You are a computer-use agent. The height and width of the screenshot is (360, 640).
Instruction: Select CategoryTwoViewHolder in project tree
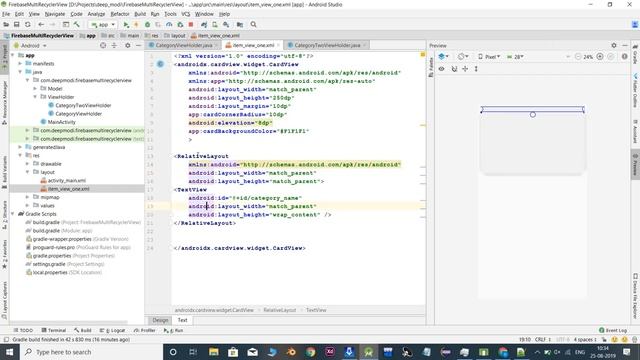83,105
